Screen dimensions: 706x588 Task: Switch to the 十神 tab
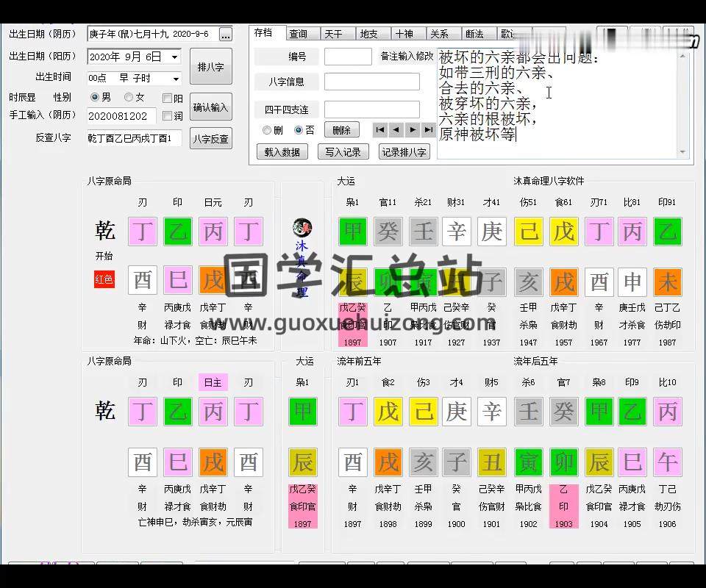[x=404, y=34]
